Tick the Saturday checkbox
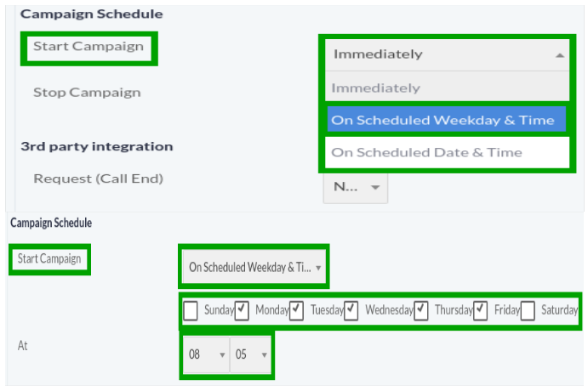 coord(528,310)
